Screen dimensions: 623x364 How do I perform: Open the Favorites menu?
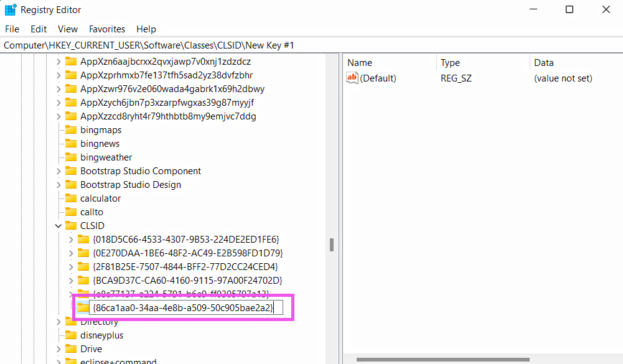tap(107, 29)
